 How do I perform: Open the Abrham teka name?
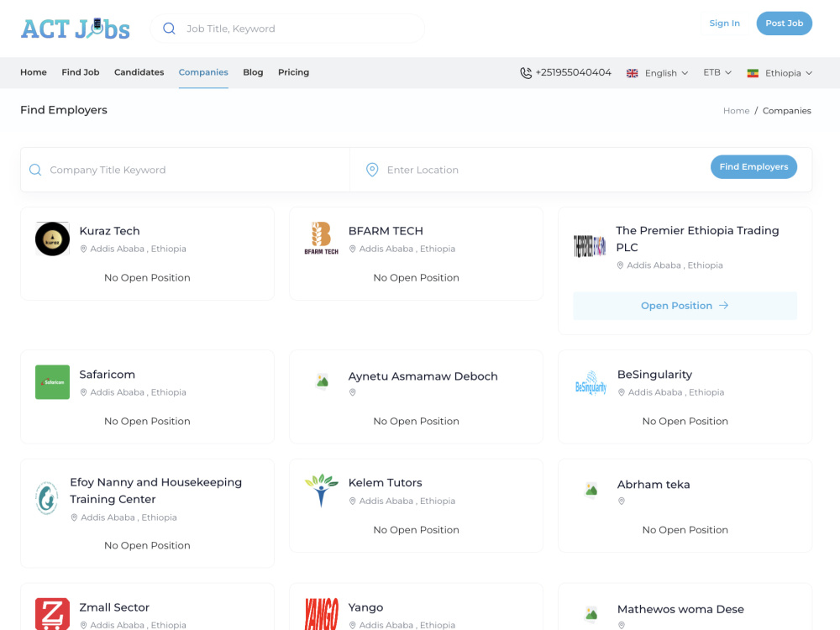click(654, 485)
